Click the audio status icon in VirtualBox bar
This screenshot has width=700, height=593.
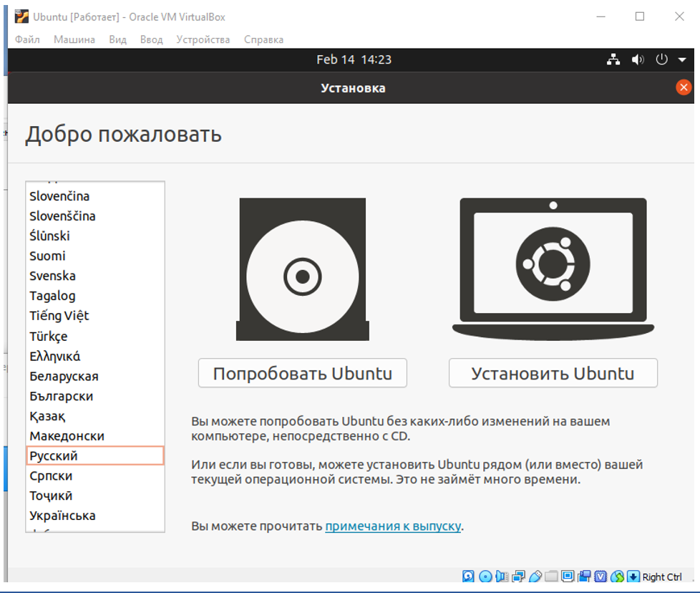point(502,577)
